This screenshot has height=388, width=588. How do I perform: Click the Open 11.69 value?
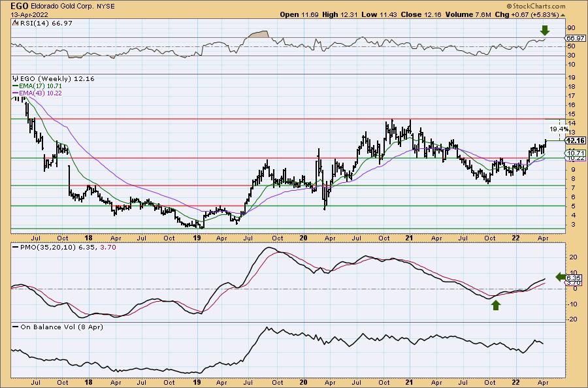299,14
